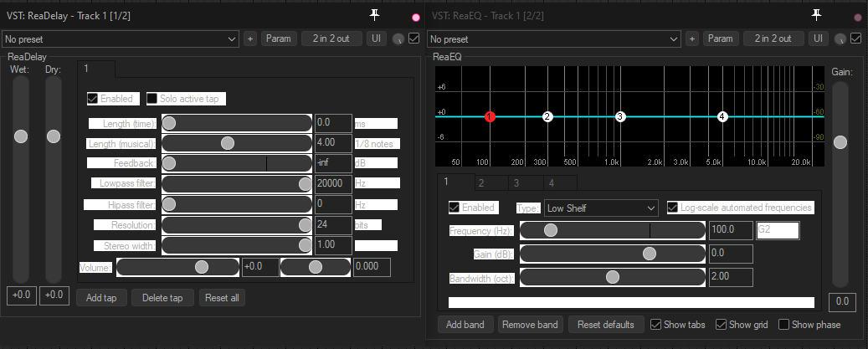Pin the ReaEQ window on top
This screenshot has width=868, height=349.
pos(816,16)
